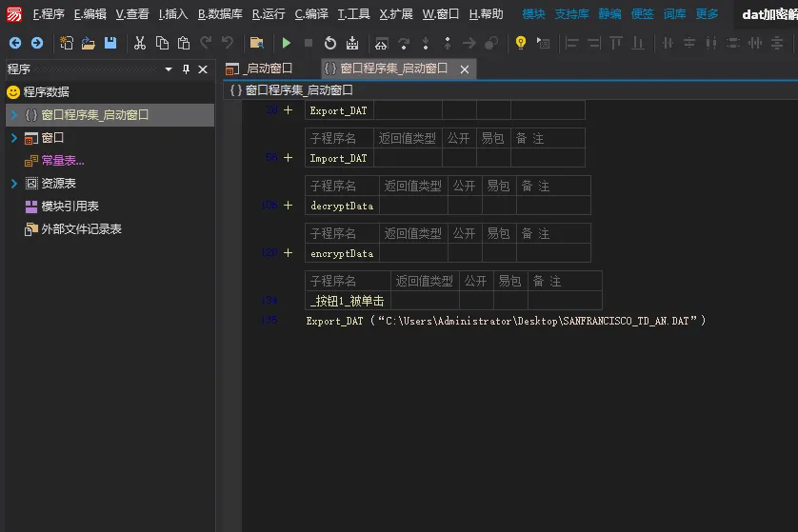
Task: Click the Open folder icon
Action: [x=89, y=43]
